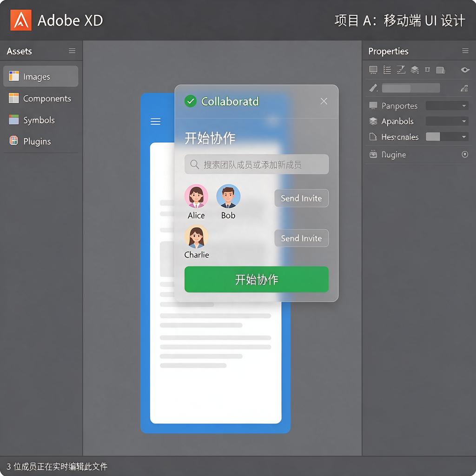Click the 开始协作 heading text
Screen dimensions: 476x476
[210, 138]
